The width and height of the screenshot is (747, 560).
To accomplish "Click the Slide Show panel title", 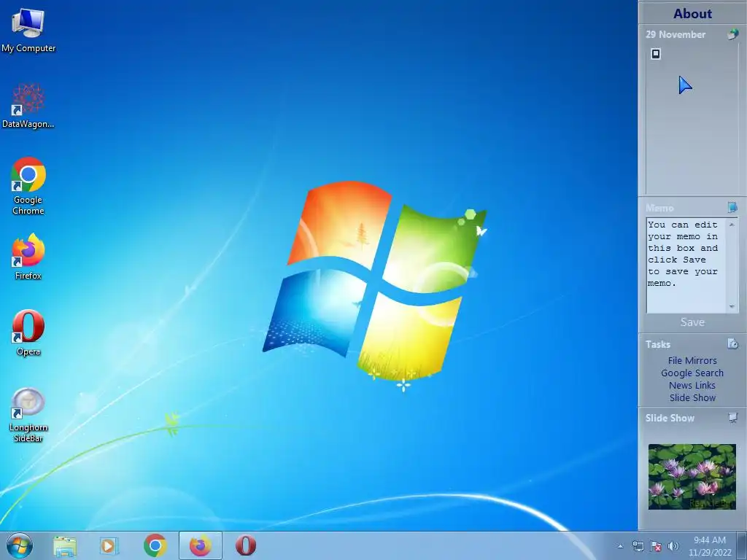I will 670,418.
